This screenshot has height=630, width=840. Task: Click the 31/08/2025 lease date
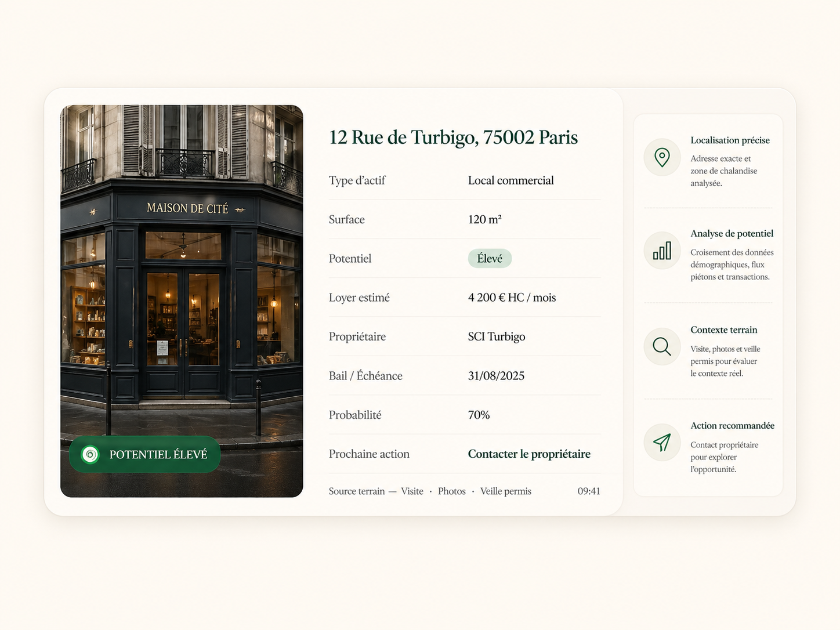click(496, 376)
